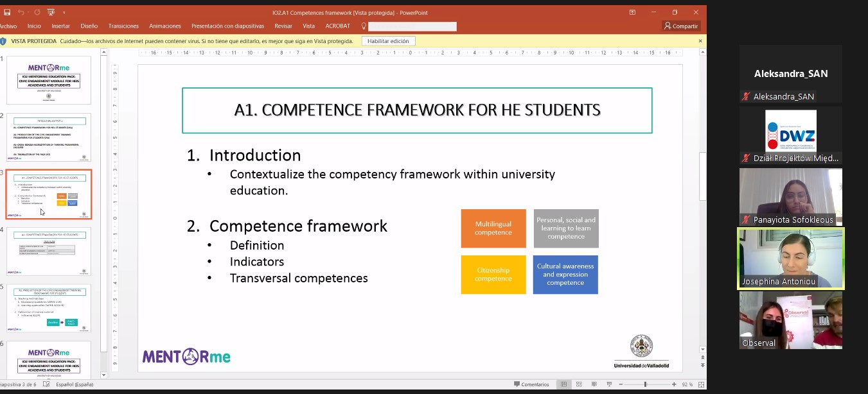Click the Undo arrow icon
This screenshot has height=394, width=868.
point(21,12)
